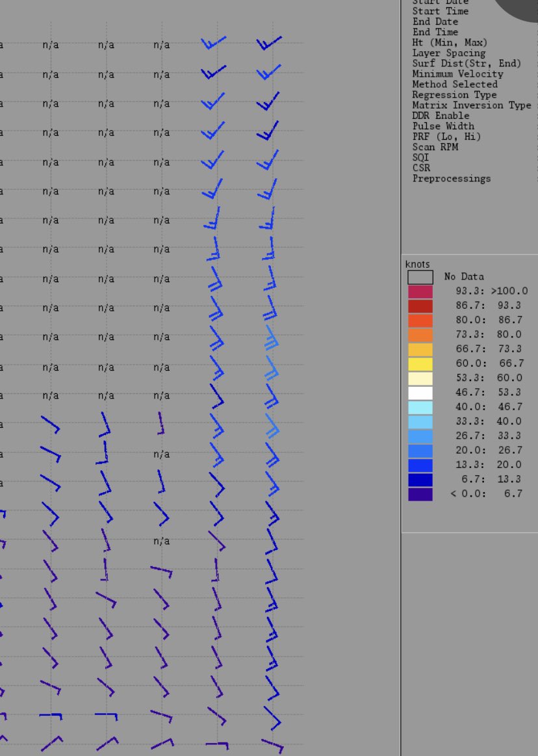Click the 33.3: 40.0 light blue swatch
Image resolution: width=538 pixels, height=756 pixels.
[420, 422]
